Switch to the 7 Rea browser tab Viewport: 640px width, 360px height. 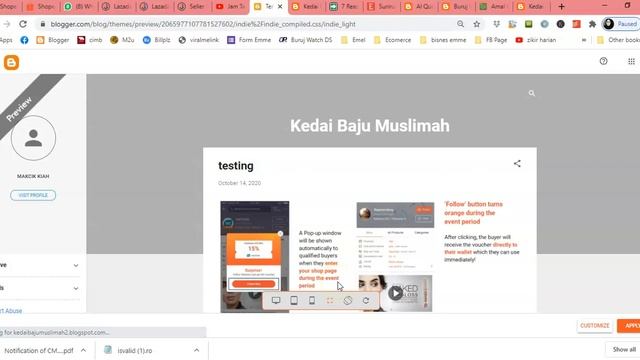[x=344, y=7]
